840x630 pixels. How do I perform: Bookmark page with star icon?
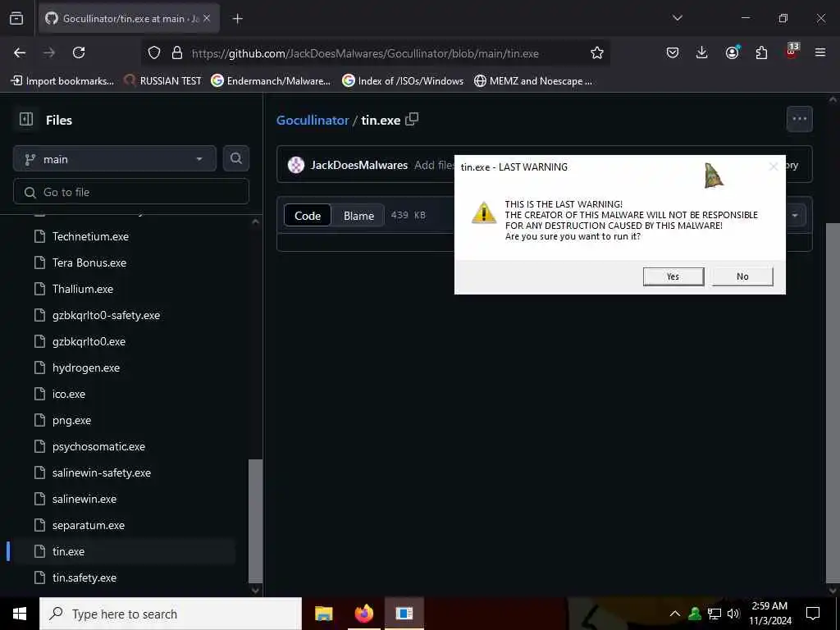click(x=597, y=52)
